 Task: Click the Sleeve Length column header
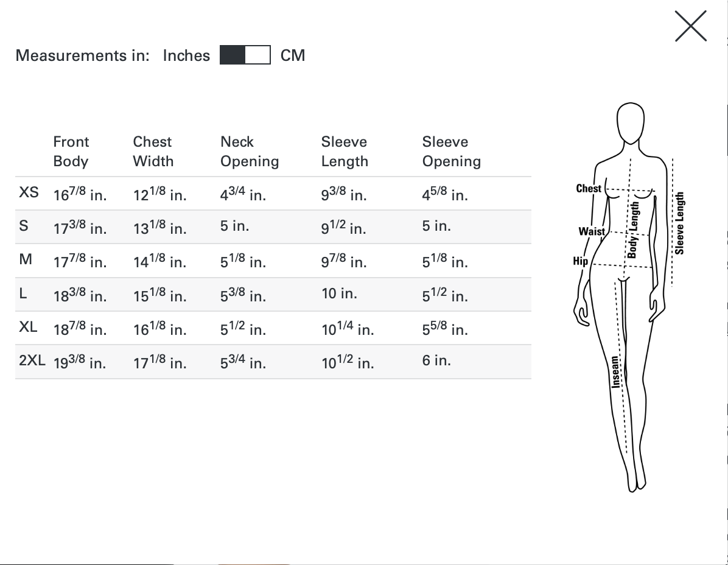click(x=345, y=152)
